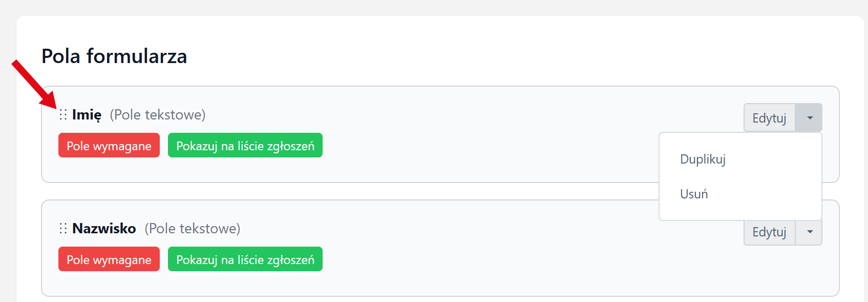Click the Pola formularza heading

114,56
